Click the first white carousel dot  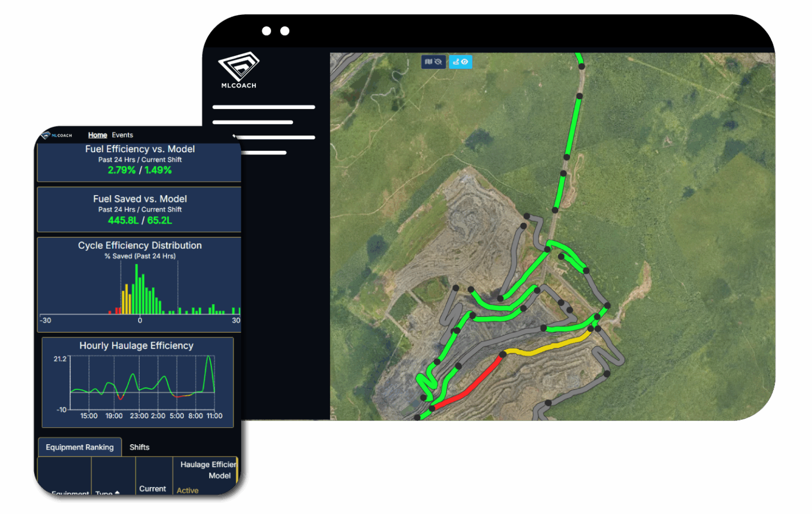(266, 31)
